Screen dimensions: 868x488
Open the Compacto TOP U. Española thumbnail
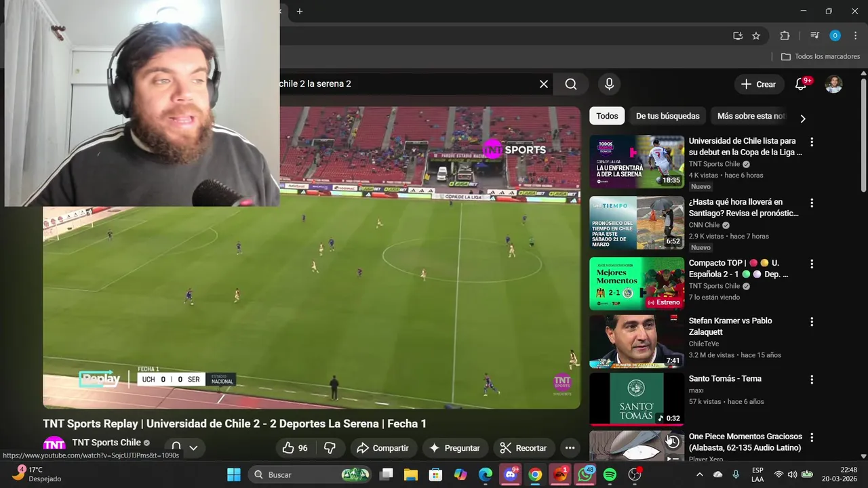point(637,283)
